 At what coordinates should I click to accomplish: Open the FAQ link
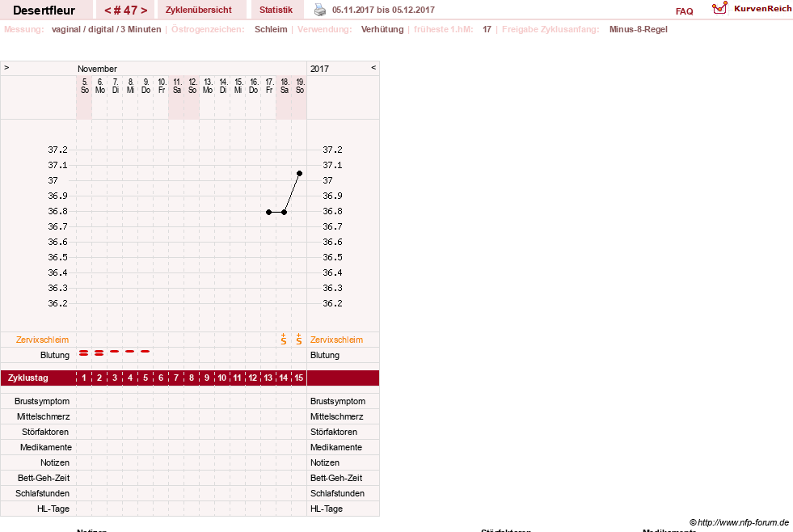(x=684, y=11)
